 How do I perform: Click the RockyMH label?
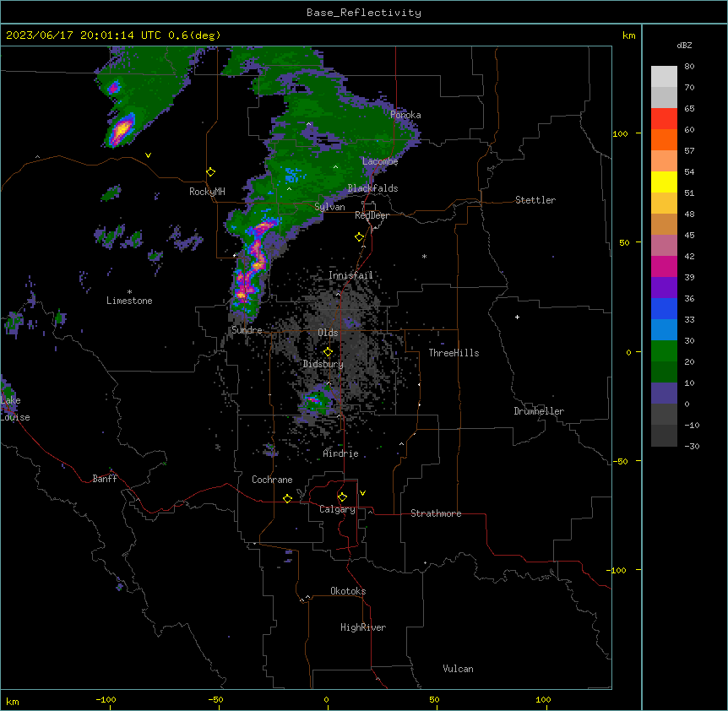[x=207, y=192]
